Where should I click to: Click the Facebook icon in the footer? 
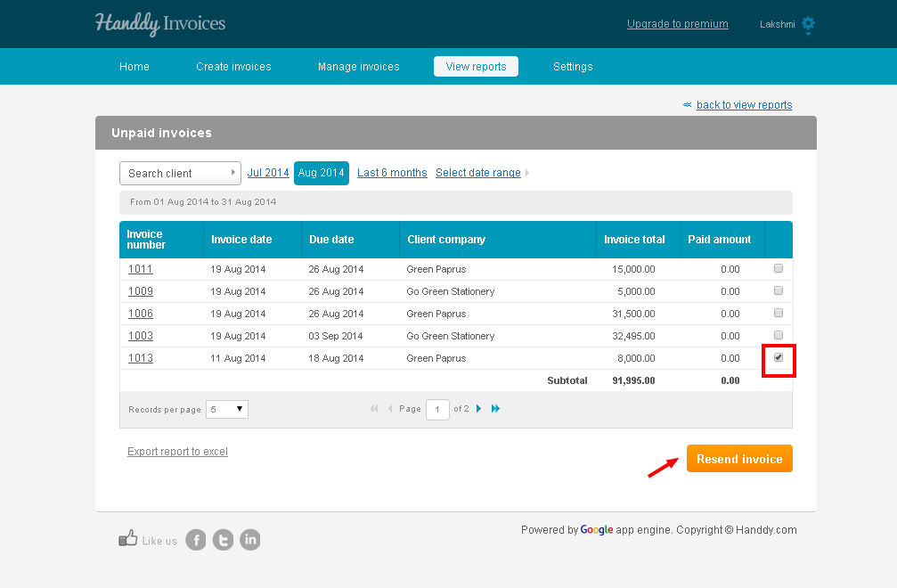point(196,540)
